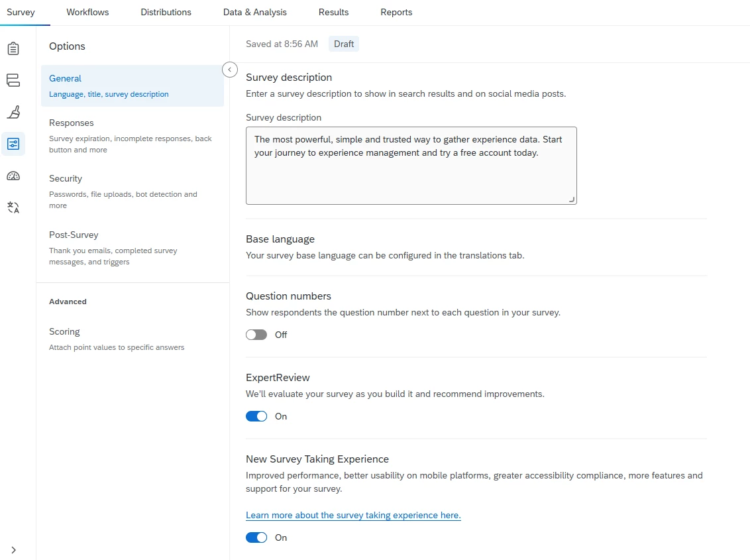Go to the Distributions tab

[x=166, y=13]
